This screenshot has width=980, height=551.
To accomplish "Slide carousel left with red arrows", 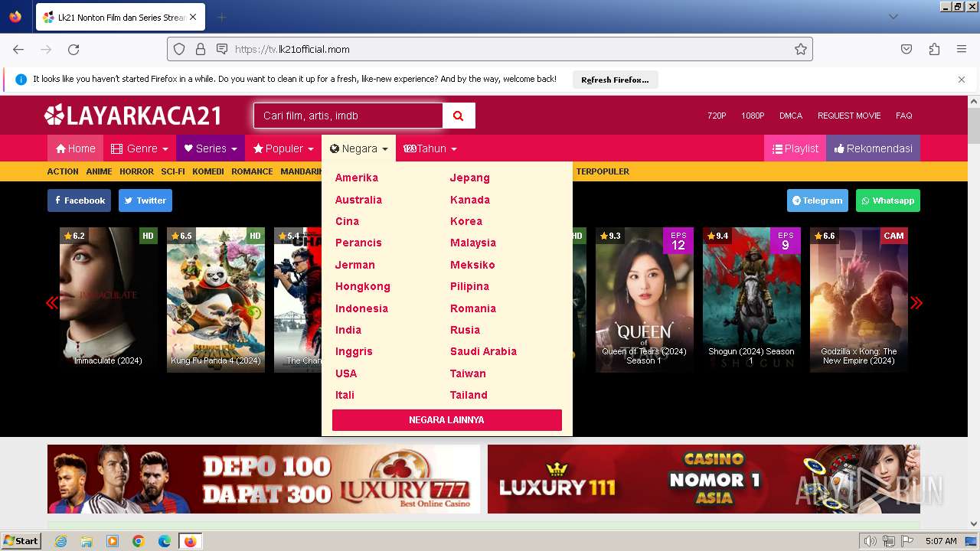I will (x=52, y=303).
